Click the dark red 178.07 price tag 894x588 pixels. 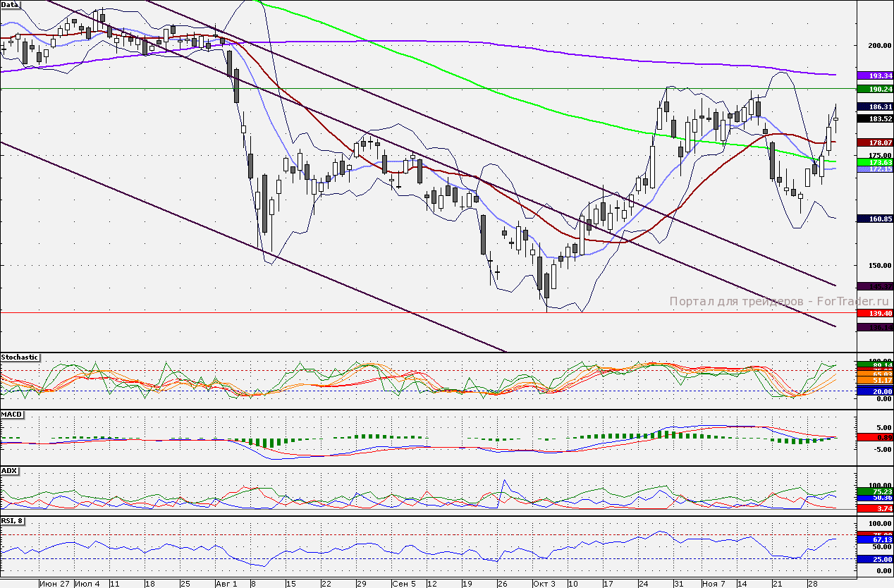tap(875, 142)
